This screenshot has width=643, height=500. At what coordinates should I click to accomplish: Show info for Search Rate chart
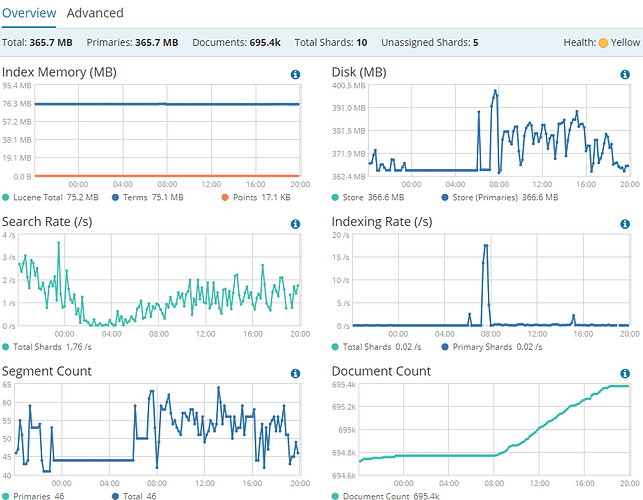click(x=295, y=224)
